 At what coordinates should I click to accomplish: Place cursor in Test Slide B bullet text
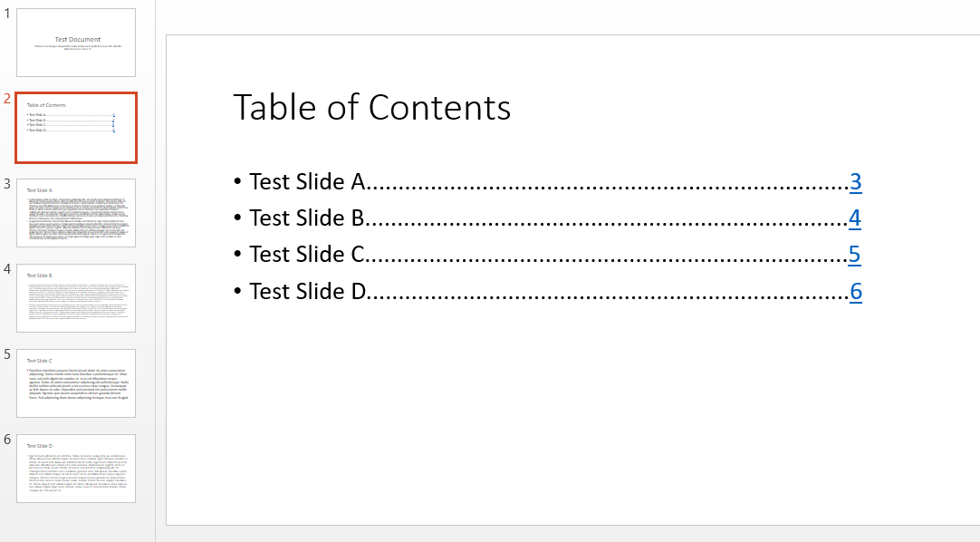(x=306, y=218)
